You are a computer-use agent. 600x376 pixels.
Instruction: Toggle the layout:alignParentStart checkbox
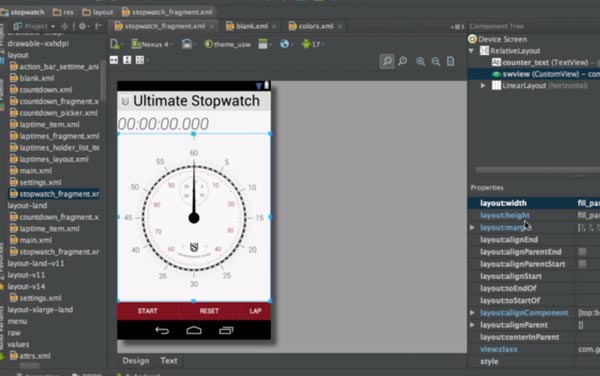(582, 264)
